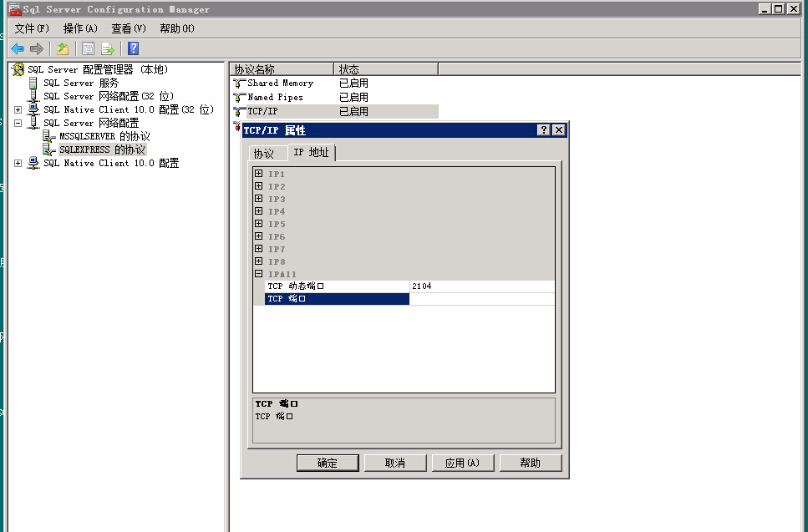Close the TCP/IP 属性 dialog
Image resolution: width=808 pixels, height=532 pixels.
point(559,129)
